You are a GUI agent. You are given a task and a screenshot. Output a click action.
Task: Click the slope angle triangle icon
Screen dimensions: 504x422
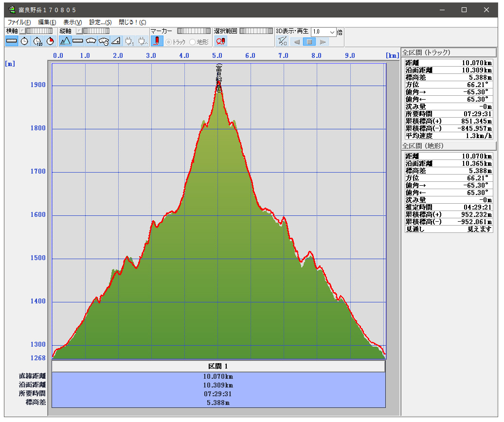coord(116,41)
